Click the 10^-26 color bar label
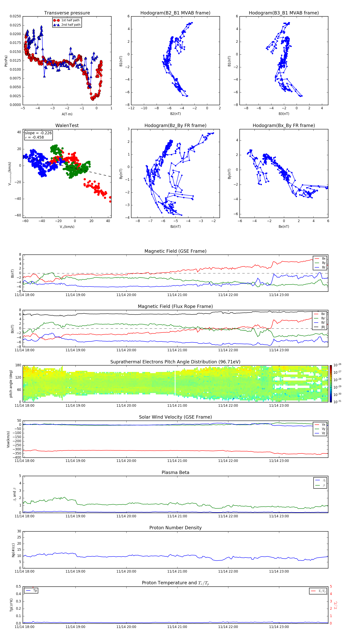351x644 pixels. click(x=337, y=365)
